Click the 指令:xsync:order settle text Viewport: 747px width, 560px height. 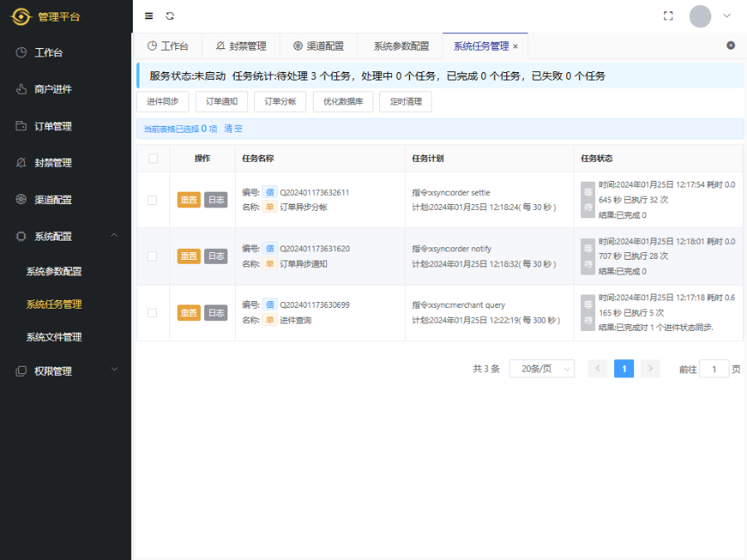[x=452, y=192]
